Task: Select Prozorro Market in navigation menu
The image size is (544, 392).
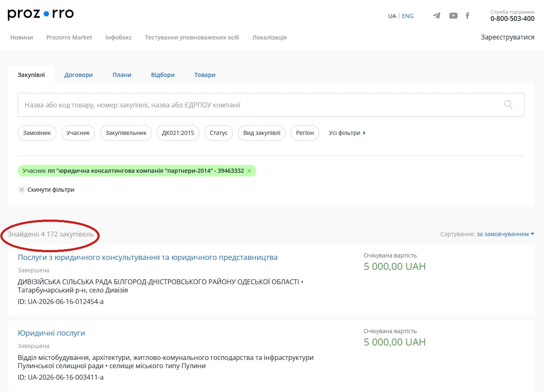Action: pyautogui.click(x=69, y=37)
